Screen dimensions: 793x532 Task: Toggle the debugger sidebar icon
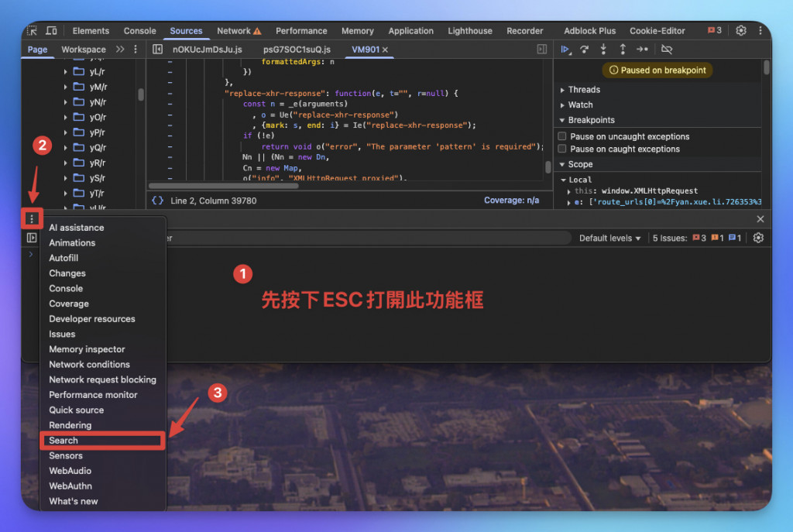(541, 49)
